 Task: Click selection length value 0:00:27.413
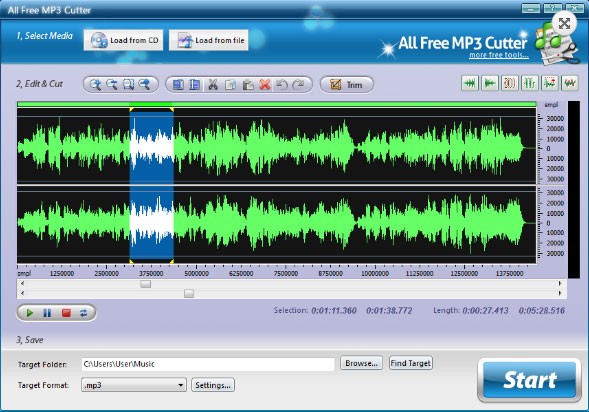(x=485, y=311)
